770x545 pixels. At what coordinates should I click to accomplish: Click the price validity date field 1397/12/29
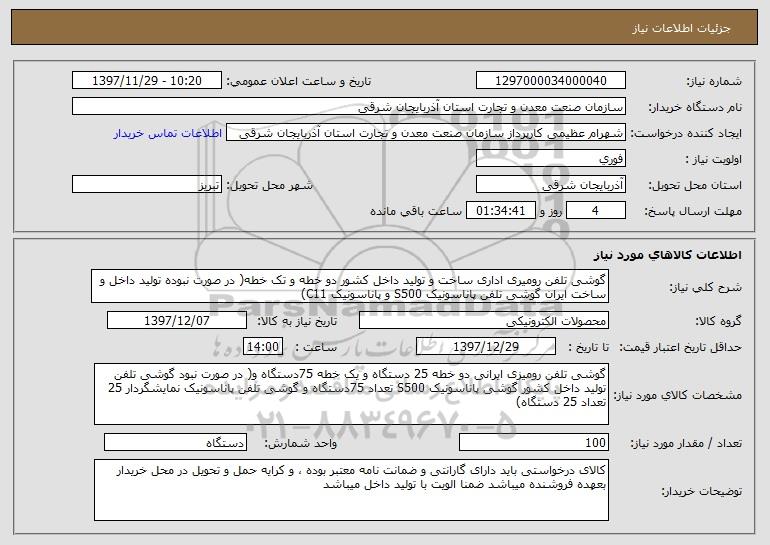(486, 347)
